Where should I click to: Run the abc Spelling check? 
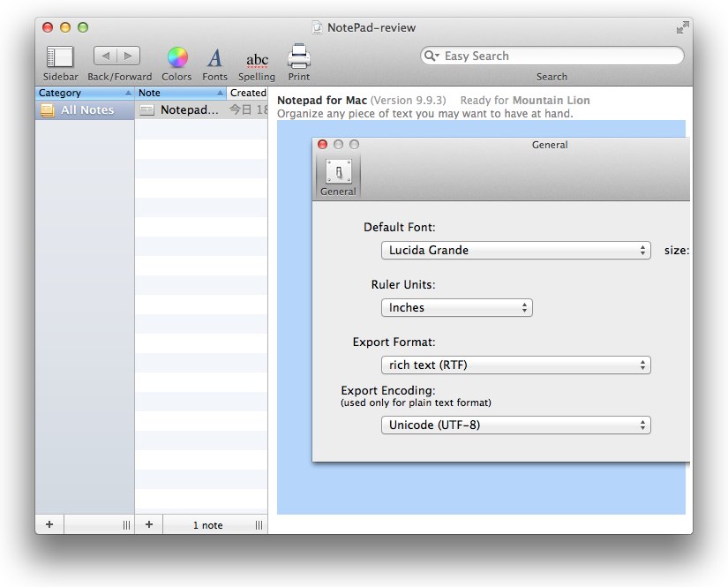pos(257,60)
